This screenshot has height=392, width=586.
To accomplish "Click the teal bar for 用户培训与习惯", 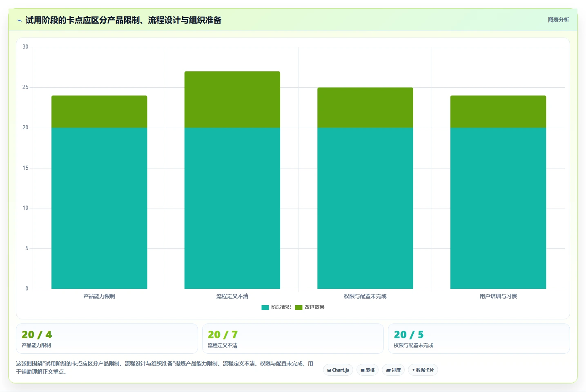I will pyautogui.click(x=498, y=208).
